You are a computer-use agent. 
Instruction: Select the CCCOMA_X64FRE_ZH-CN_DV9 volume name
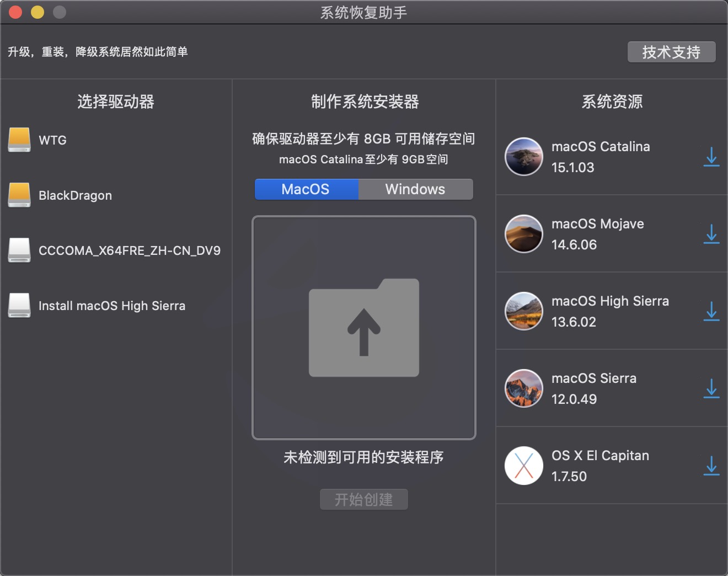click(x=130, y=250)
